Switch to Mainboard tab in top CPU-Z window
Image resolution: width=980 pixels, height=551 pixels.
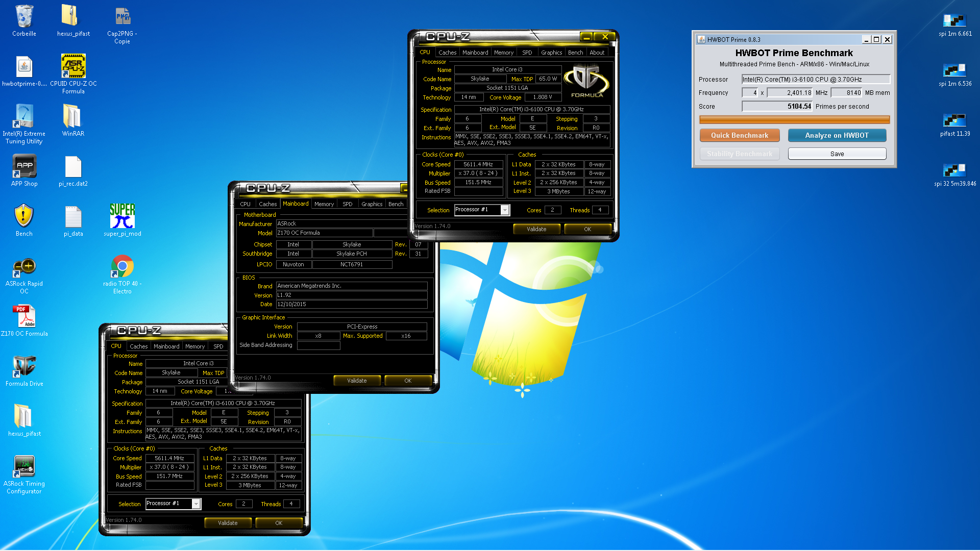point(475,53)
